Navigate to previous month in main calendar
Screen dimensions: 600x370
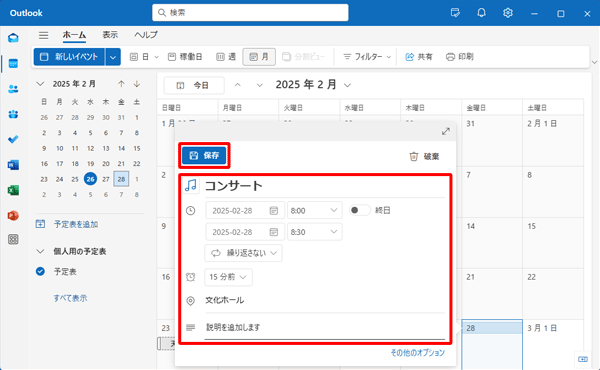pyautogui.click(x=238, y=85)
